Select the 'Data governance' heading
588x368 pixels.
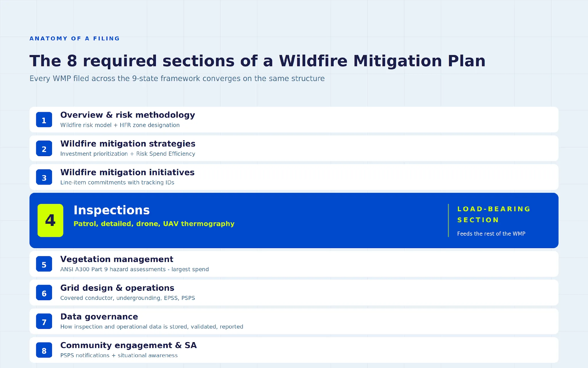pos(99,317)
